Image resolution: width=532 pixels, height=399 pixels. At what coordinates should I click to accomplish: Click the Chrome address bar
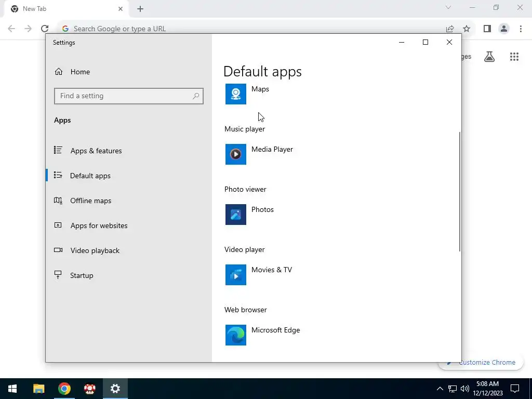251,29
